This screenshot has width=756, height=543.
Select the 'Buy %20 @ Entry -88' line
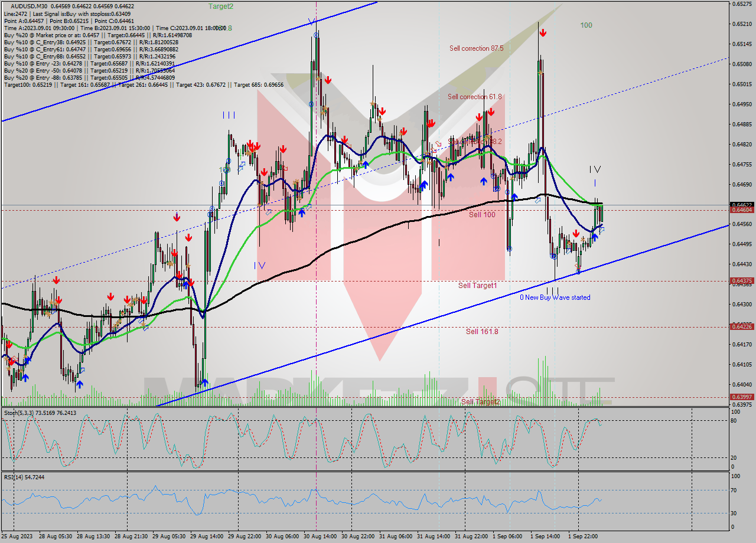click(x=89, y=77)
